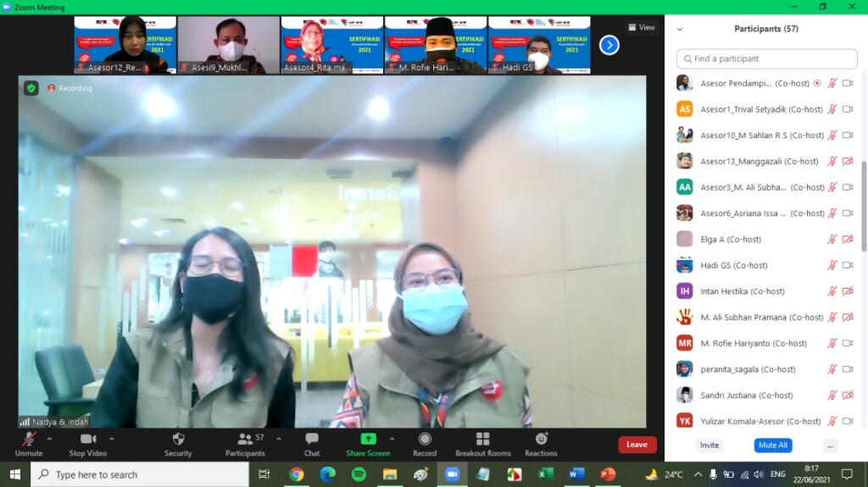Toggle mute for Elga A
Screen dimensions: 868x487
click(x=832, y=239)
